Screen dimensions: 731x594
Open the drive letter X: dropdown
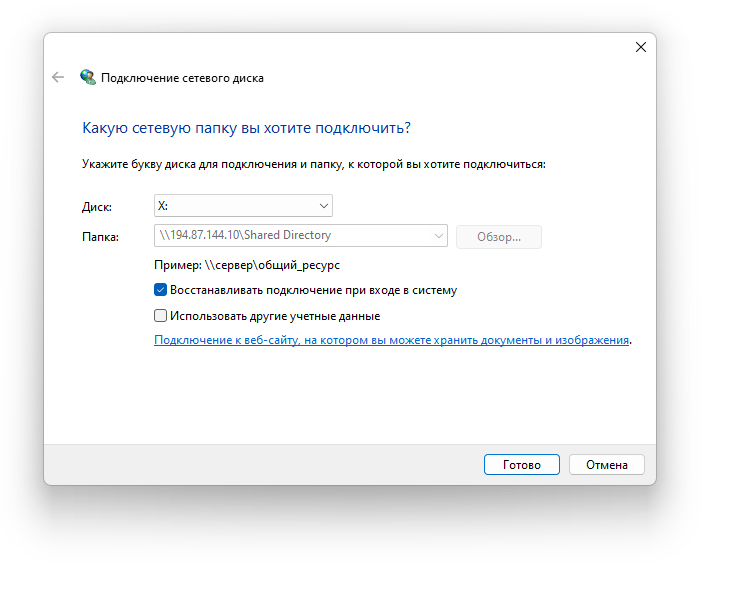pos(243,206)
